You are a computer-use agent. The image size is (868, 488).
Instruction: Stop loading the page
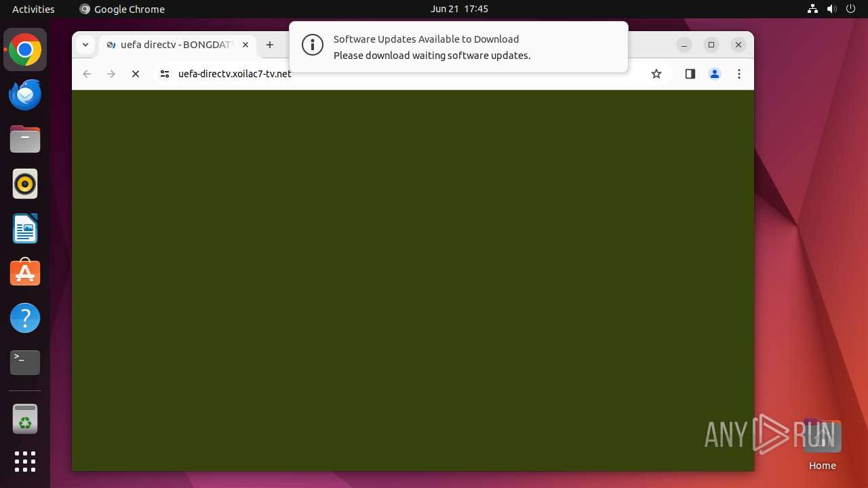(x=136, y=74)
